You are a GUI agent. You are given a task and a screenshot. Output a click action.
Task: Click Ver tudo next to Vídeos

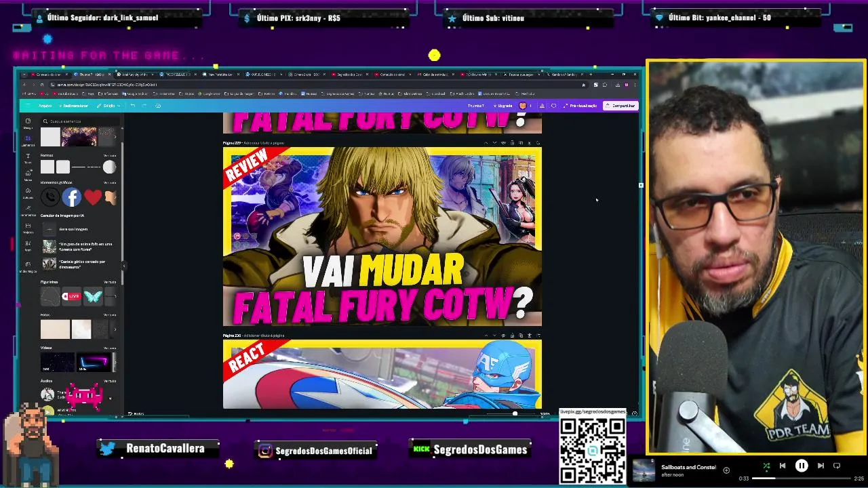tap(110, 348)
